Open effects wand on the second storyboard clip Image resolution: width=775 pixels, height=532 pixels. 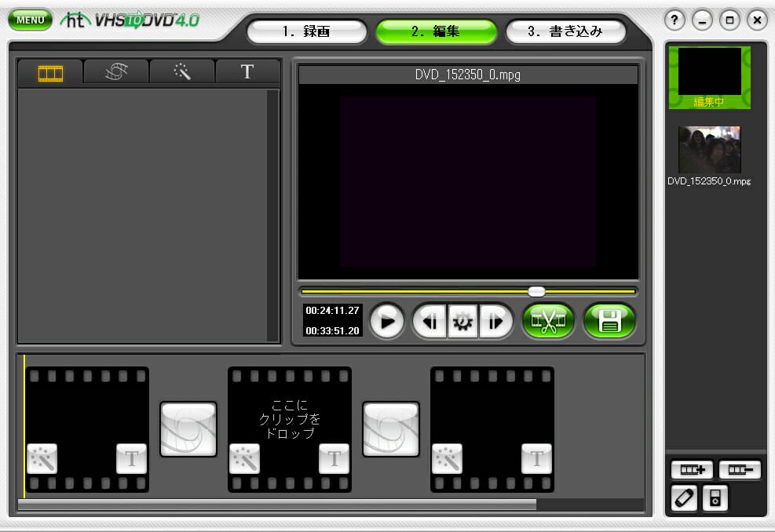245,458
